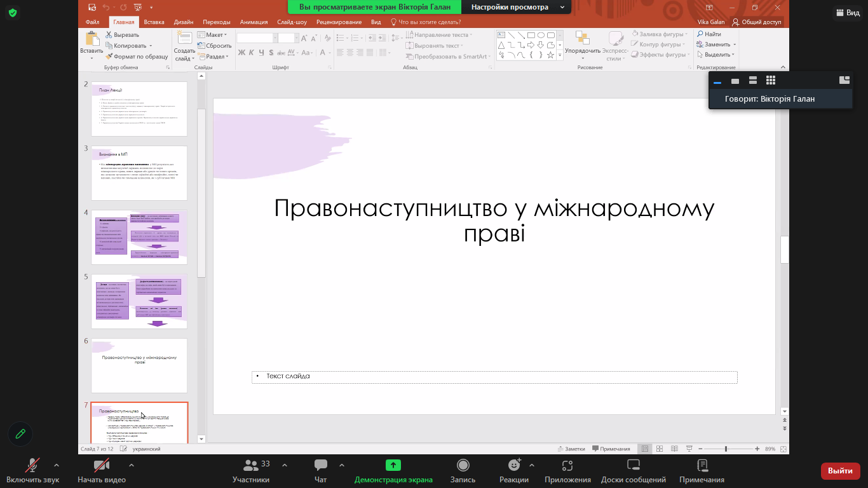Viewport: 868px width, 488px height.
Task: Select slide 4 thumbnail in sidebar
Action: (139, 236)
